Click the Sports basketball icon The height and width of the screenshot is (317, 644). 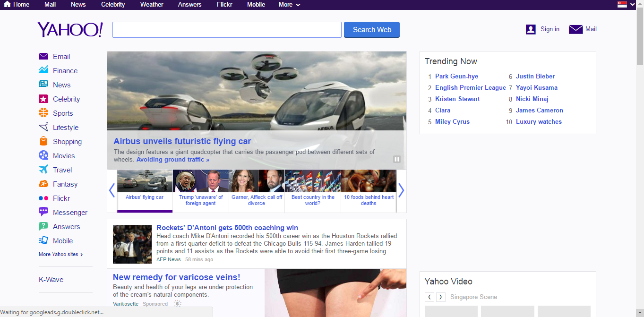coord(43,113)
